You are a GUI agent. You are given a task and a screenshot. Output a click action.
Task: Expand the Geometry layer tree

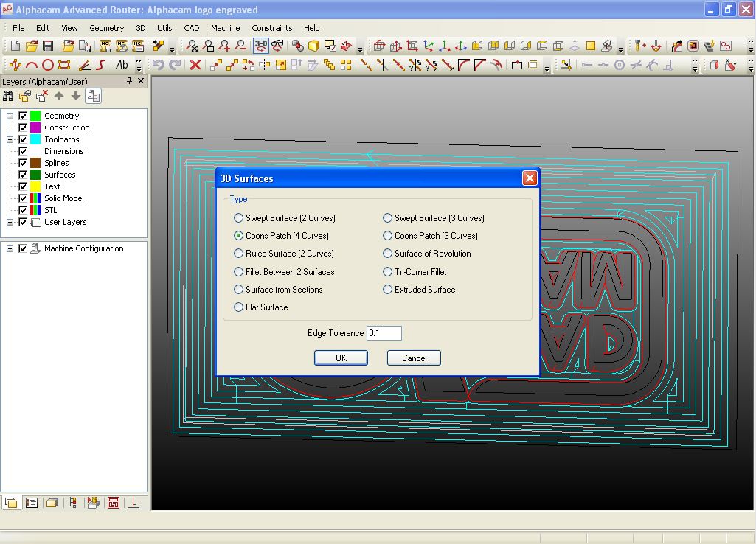[10, 116]
